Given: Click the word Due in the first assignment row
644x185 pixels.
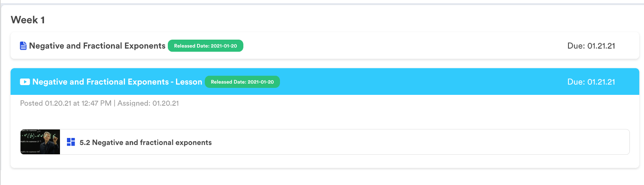Looking at the screenshot, I should coord(575,46).
